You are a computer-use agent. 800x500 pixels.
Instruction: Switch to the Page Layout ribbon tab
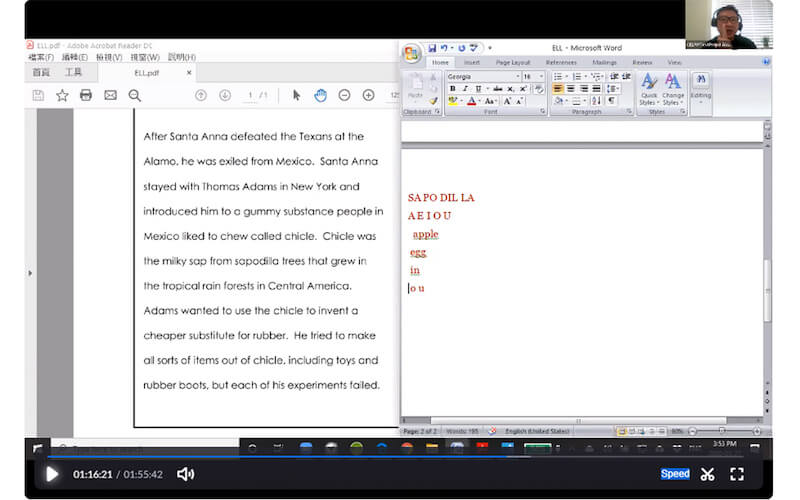[513, 62]
